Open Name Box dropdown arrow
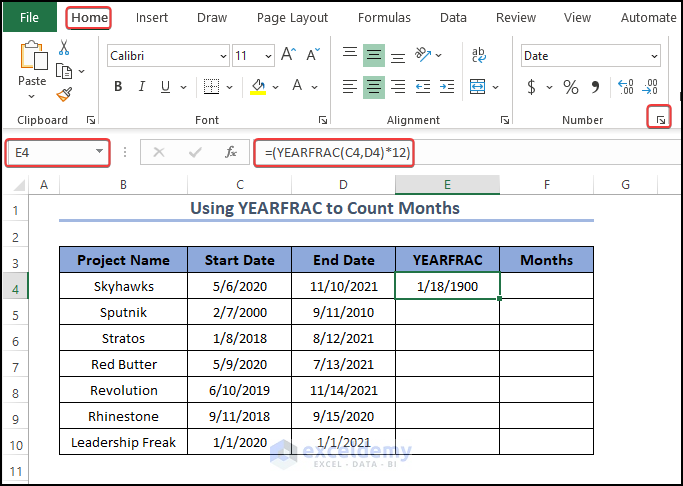 99,152
